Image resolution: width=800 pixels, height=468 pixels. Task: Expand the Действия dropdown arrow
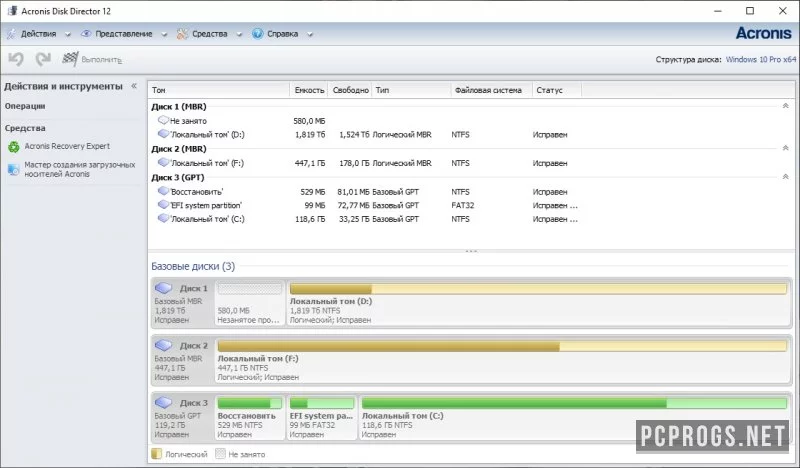(67, 35)
